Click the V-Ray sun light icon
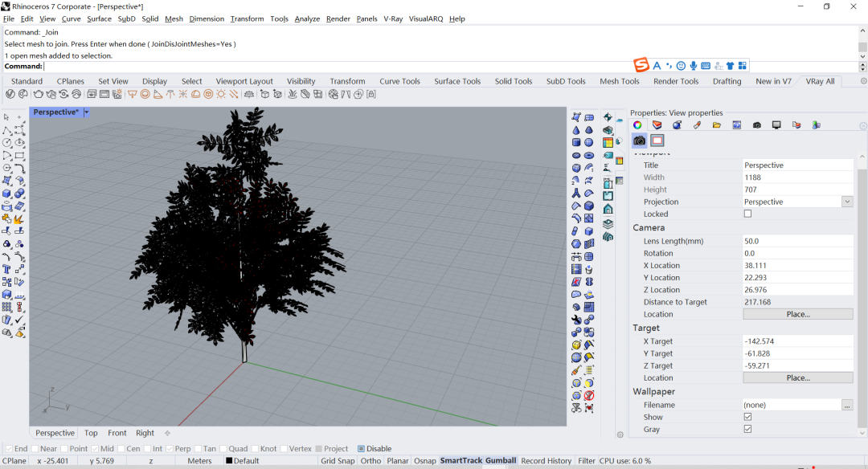The height and width of the screenshot is (469, 868). coord(221,94)
